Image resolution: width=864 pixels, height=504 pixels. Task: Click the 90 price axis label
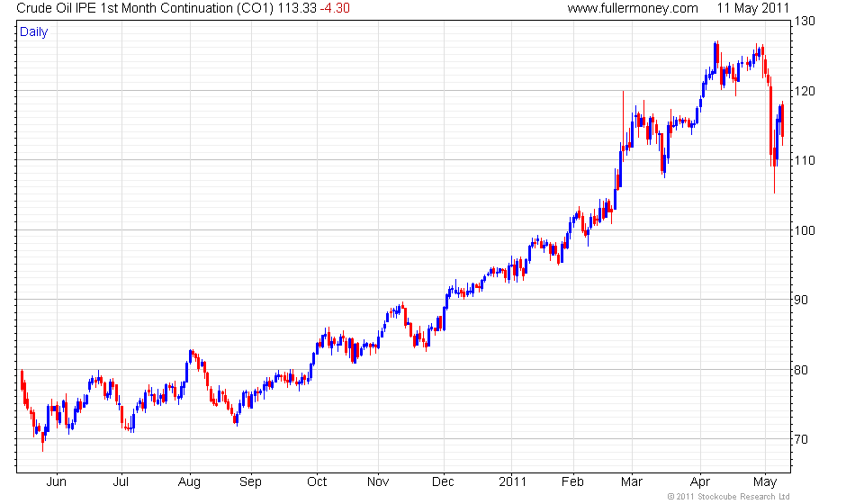[x=801, y=300]
